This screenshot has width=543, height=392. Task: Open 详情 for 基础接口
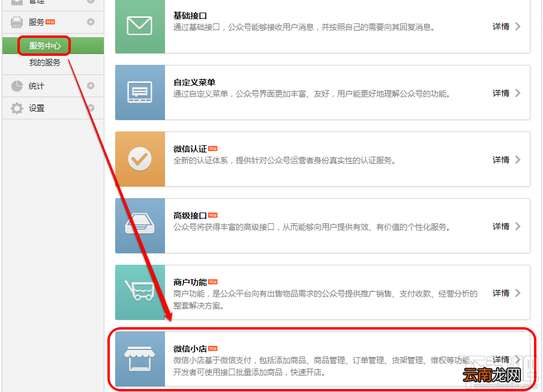tap(501, 26)
